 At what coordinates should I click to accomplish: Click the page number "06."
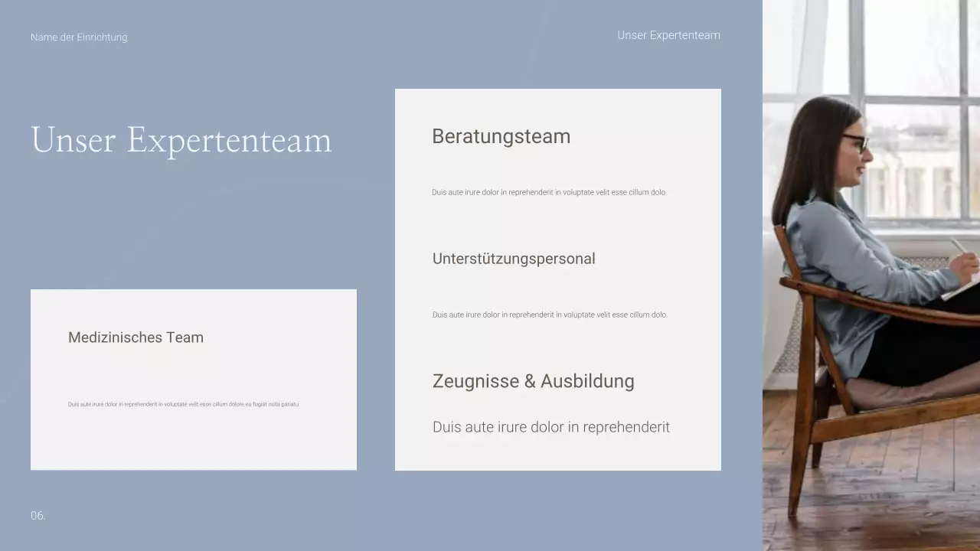(38, 515)
